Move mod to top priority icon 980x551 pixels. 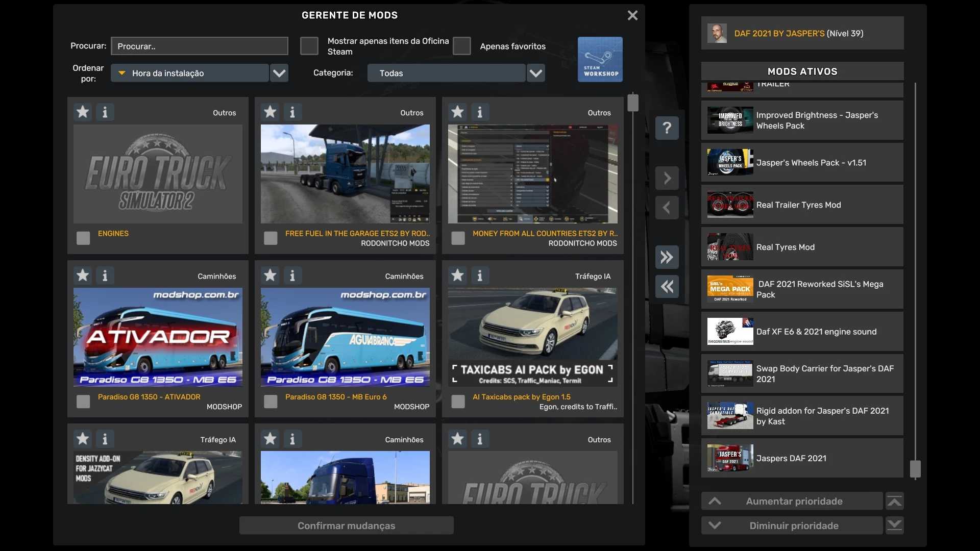[x=894, y=501]
